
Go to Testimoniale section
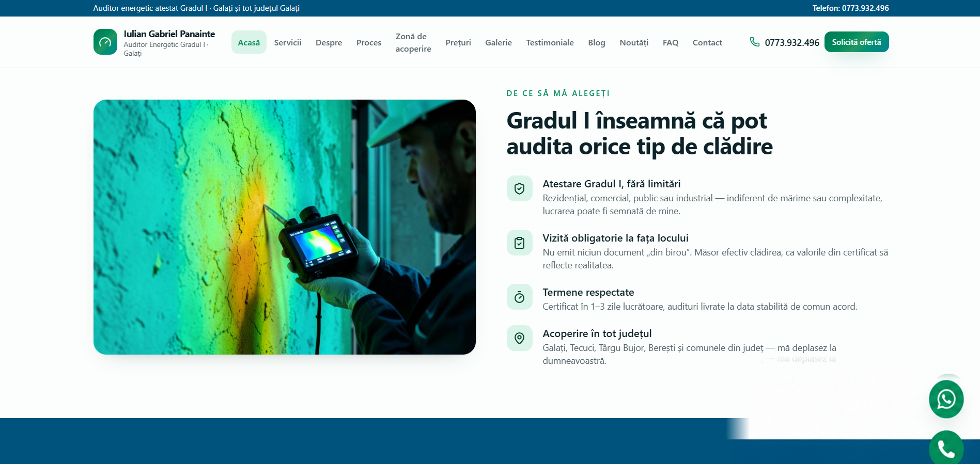coord(550,42)
